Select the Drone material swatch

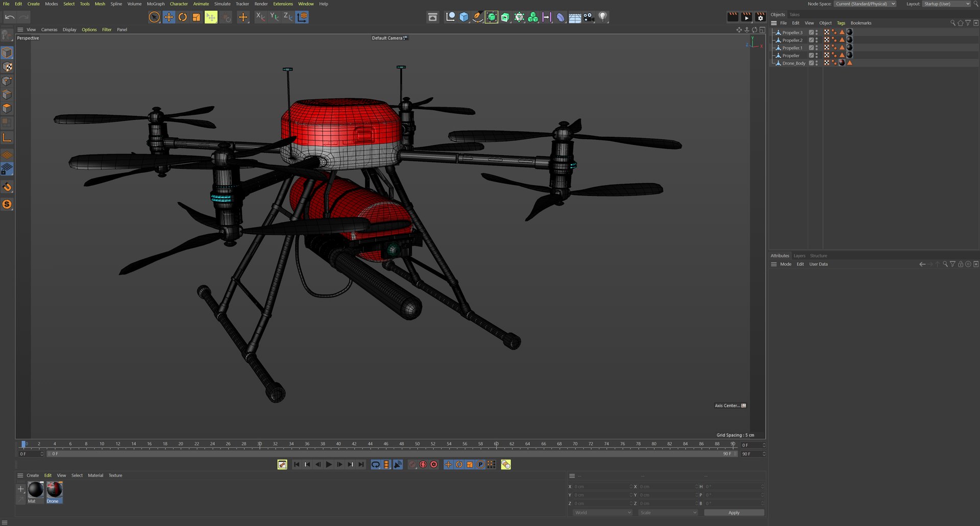point(54,492)
